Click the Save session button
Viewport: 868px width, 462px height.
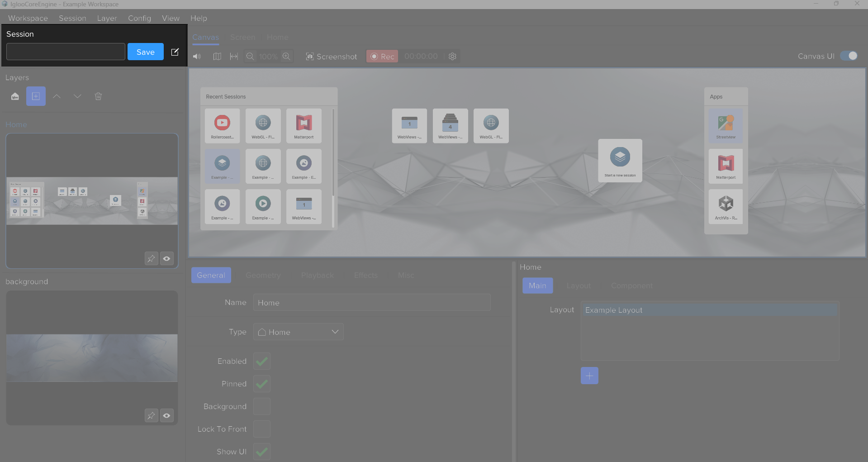(x=145, y=52)
